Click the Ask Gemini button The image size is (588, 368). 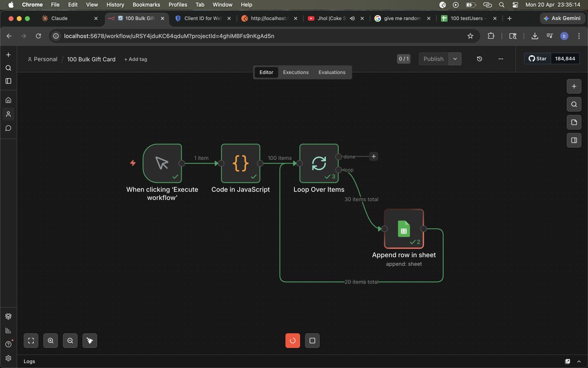pos(562,18)
